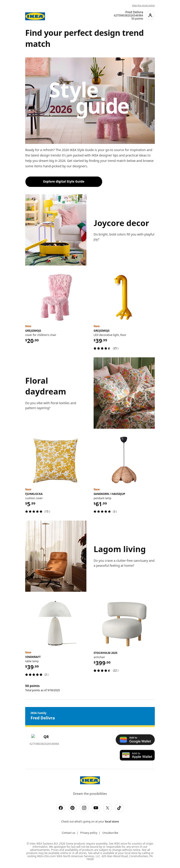Open the Pinterest social icon
This screenshot has height=868, width=180.
coord(72,808)
